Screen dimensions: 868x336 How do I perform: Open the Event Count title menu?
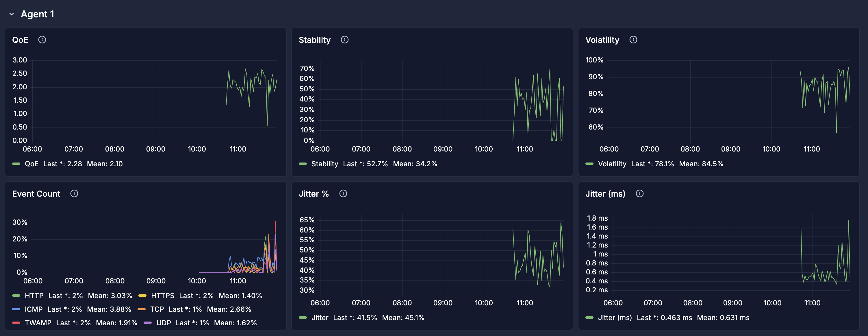[36, 194]
